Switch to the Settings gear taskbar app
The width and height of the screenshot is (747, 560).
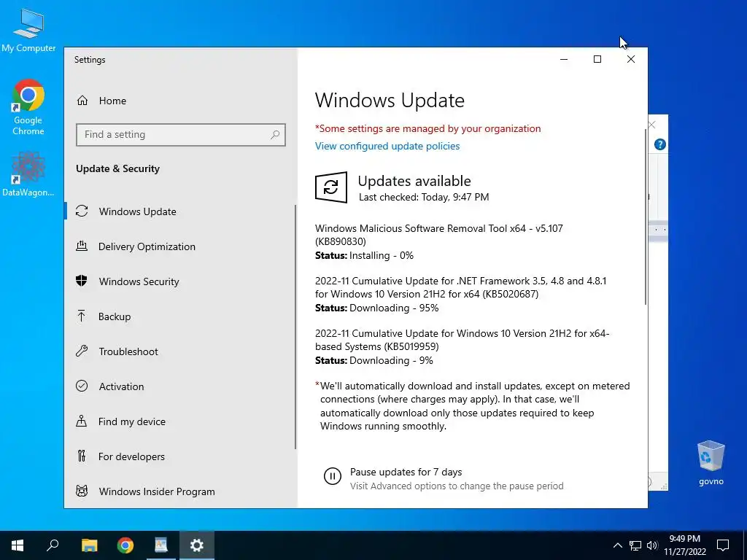point(197,545)
